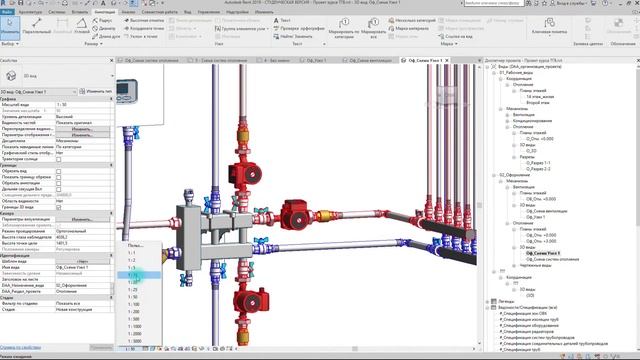
Task: Open the Найти/Заменить tool
Action: tap(293, 36)
